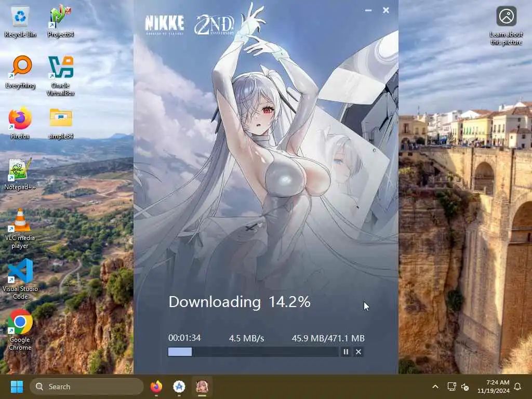Viewport: 532px width, 399px height.
Task: Click the 4.5 MB/s speed text
Action: (247, 338)
